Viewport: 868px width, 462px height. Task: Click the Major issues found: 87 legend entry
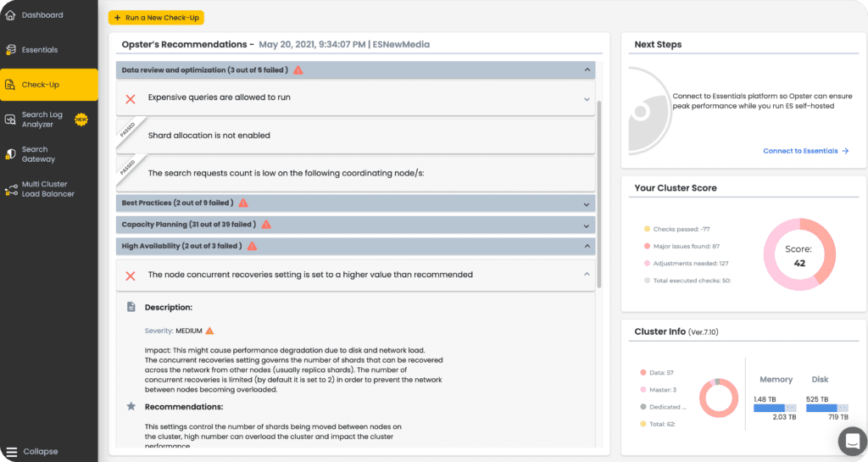point(682,246)
